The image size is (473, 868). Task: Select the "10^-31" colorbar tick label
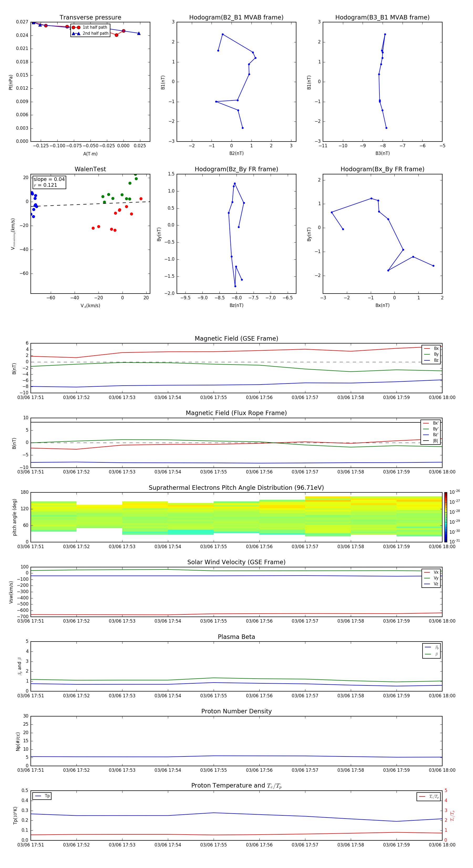(455, 542)
